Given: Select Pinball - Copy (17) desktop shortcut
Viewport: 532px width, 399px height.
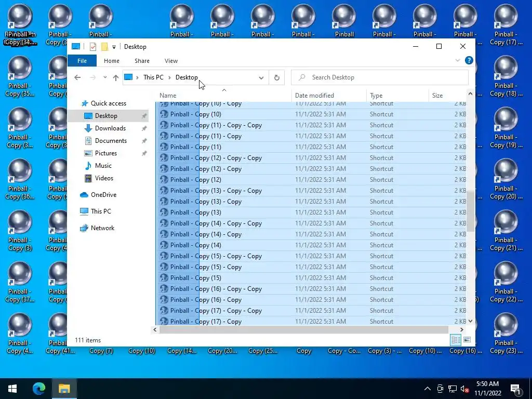Looking at the screenshot, I should 506,25.
